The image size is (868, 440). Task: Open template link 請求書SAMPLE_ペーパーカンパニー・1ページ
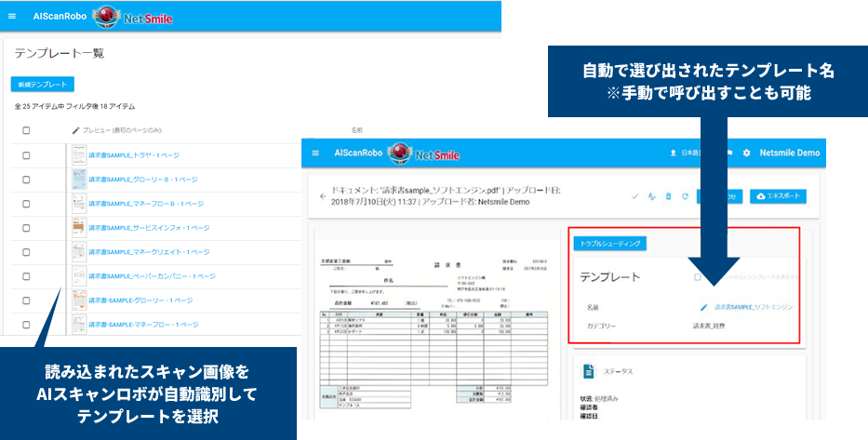153,276
